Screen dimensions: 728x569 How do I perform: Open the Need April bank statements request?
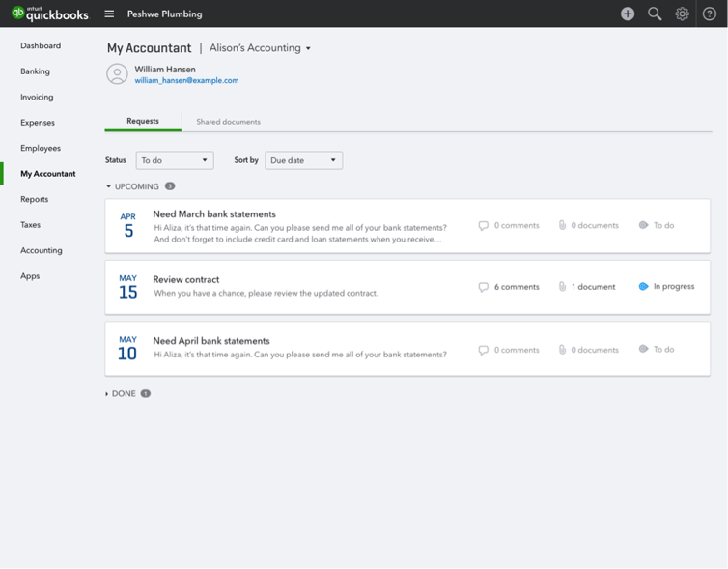pyautogui.click(x=407, y=349)
